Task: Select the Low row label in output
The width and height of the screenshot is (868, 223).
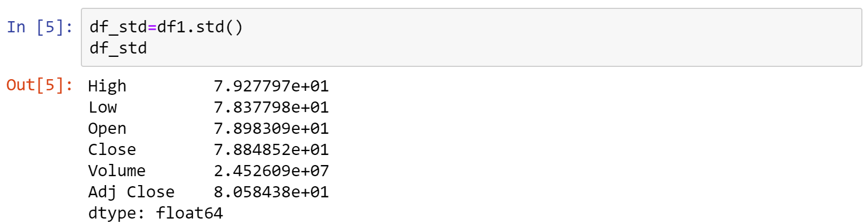Action: [x=103, y=107]
